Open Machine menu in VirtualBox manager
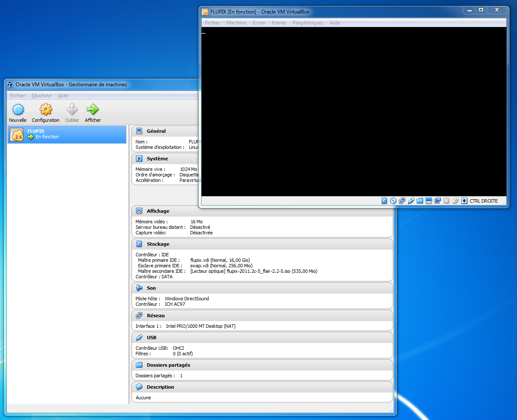The image size is (517, 420). pyautogui.click(x=41, y=96)
